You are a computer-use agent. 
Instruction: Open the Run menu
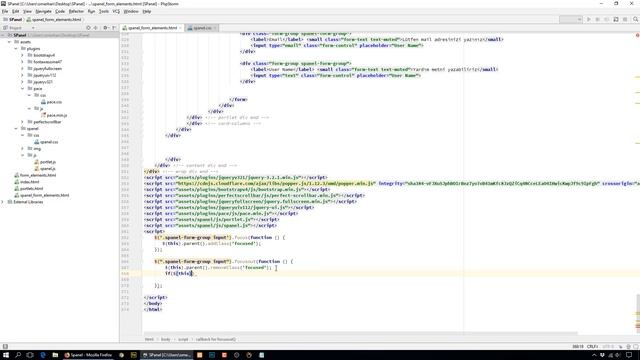[x=91, y=11]
